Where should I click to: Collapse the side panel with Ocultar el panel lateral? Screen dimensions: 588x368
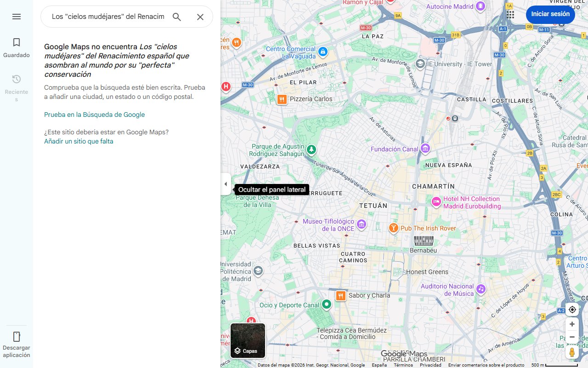[226, 184]
